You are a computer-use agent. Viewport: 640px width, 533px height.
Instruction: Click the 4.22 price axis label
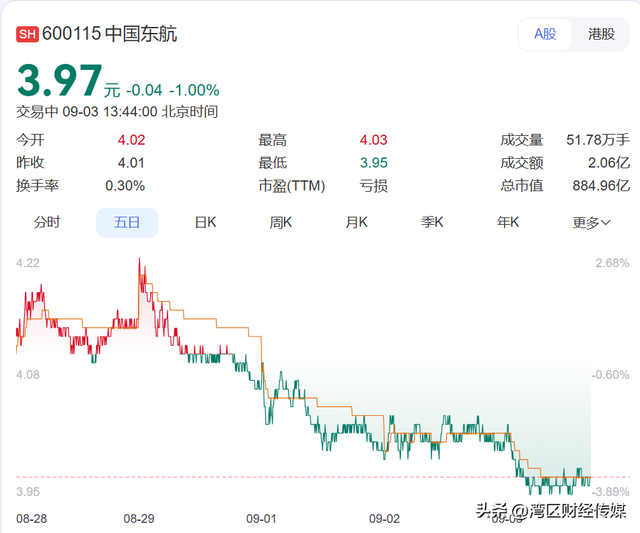[28, 263]
